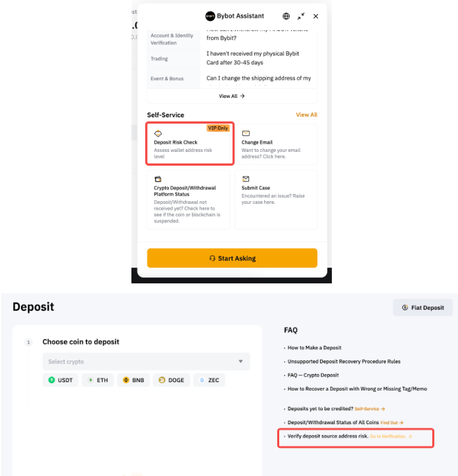The width and height of the screenshot is (458, 476).
Task: Click View All in Self-Service
Action: click(306, 115)
